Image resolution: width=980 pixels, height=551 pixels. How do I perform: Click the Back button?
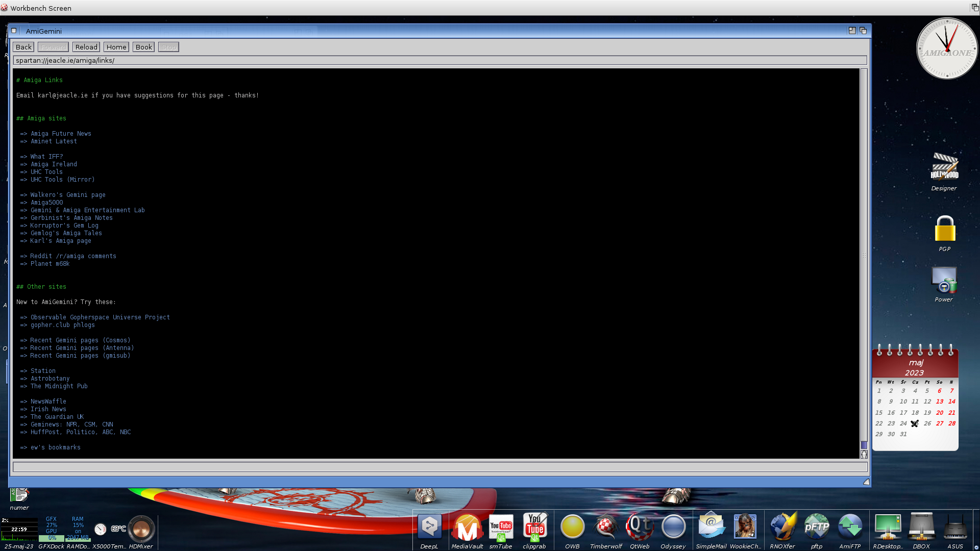pyautogui.click(x=23, y=47)
